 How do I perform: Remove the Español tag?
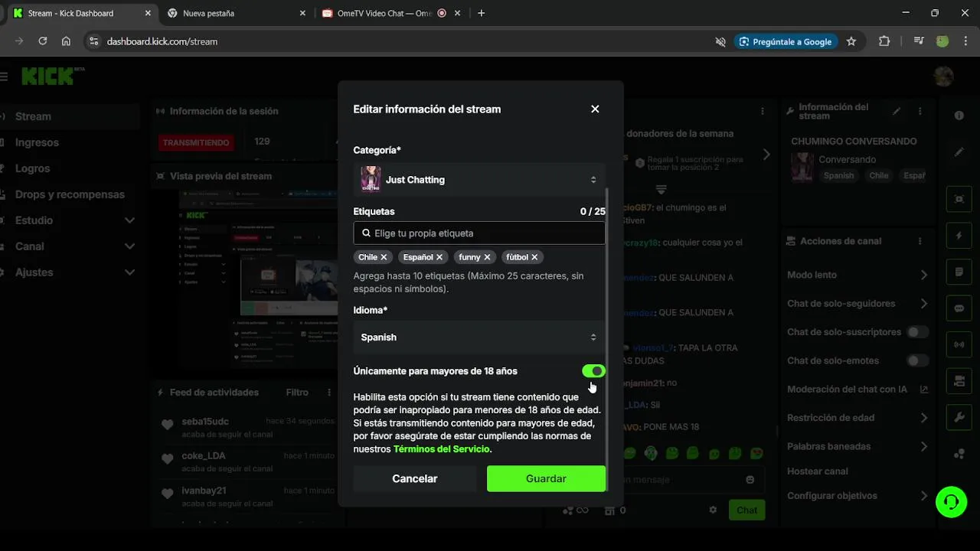pyautogui.click(x=439, y=257)
